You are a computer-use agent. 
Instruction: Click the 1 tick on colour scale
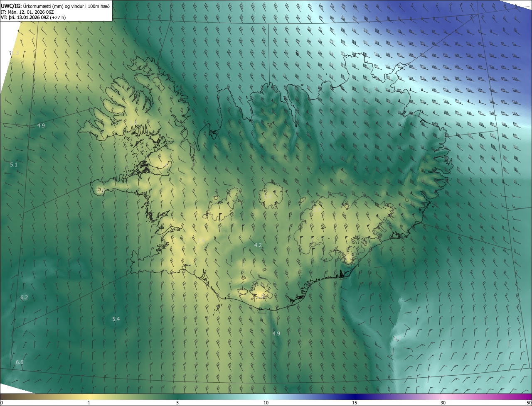[89, 403]
